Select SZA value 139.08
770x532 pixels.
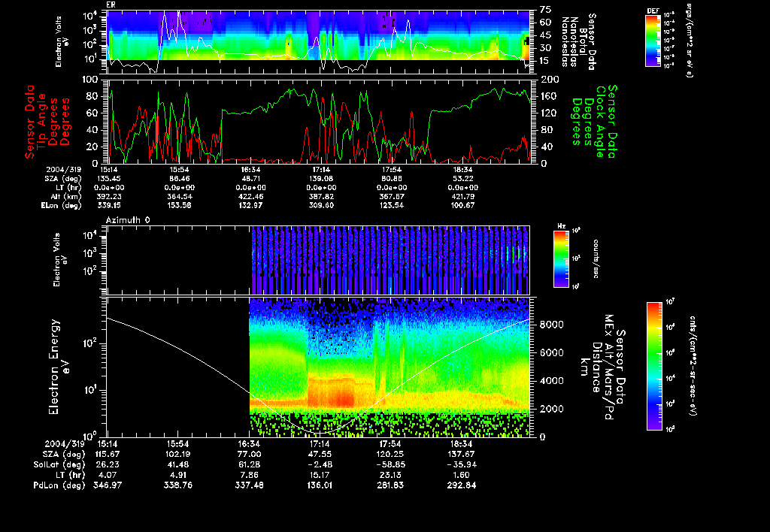[x=321, y=179]
